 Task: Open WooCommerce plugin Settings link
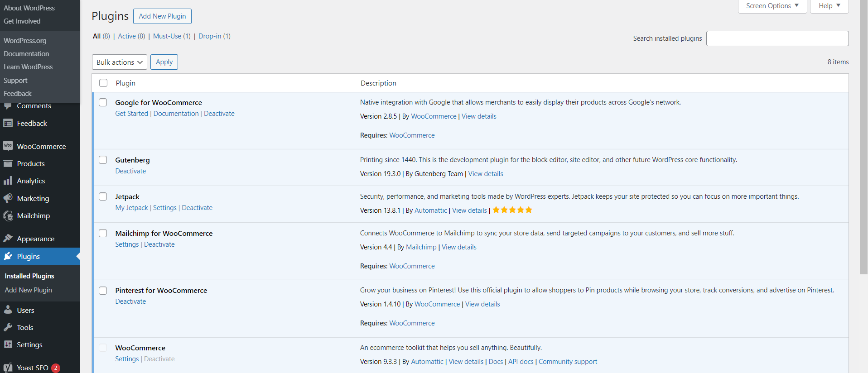[127, 359]
